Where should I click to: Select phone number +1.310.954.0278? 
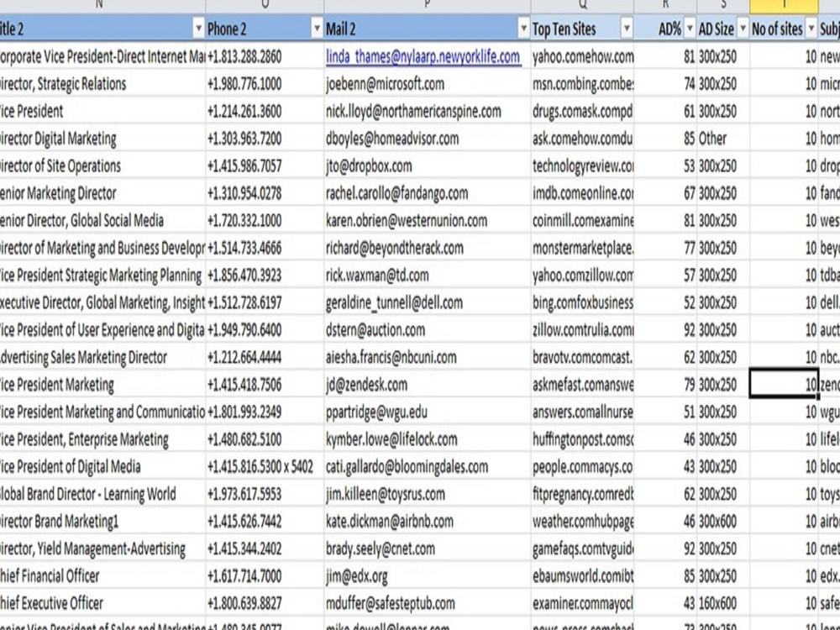(265, 193)
